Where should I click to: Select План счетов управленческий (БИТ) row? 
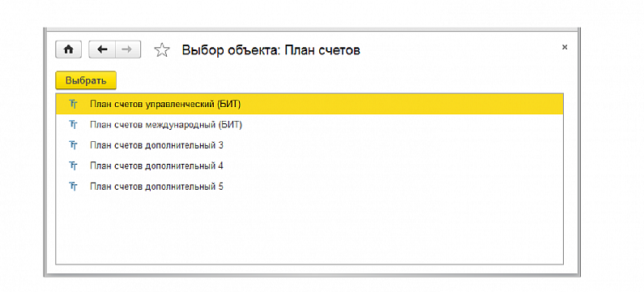309,104
